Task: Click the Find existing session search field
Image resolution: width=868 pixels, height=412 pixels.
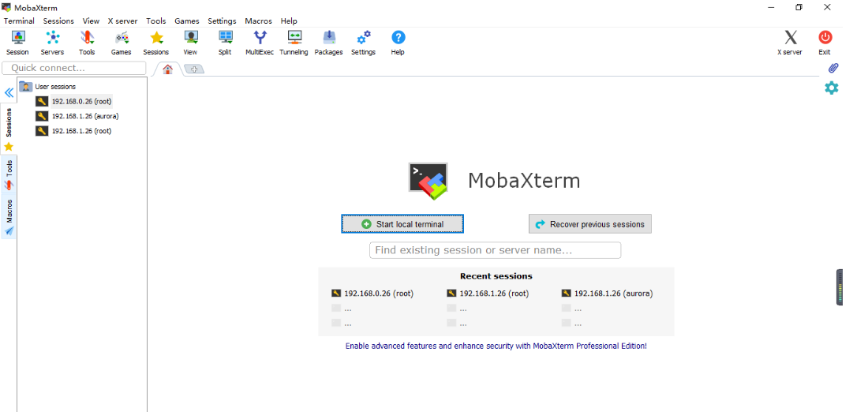Action: click(495, 250)
